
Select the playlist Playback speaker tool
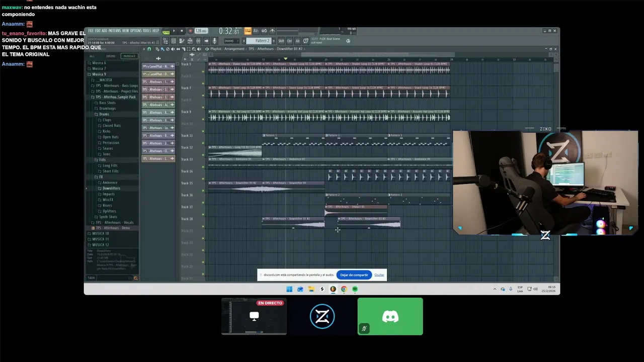(199, 49)
